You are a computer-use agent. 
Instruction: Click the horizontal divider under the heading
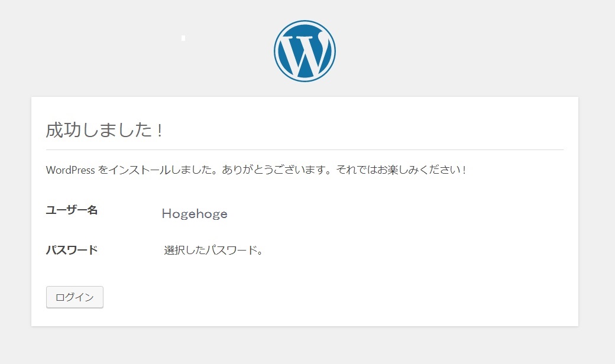(x=305, y=150)
